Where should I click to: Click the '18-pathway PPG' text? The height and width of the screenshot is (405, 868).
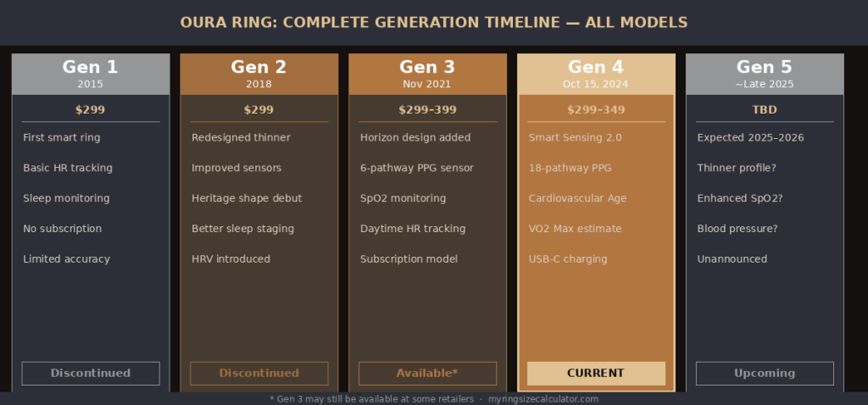pyautogui.click(x=570, y=168)
